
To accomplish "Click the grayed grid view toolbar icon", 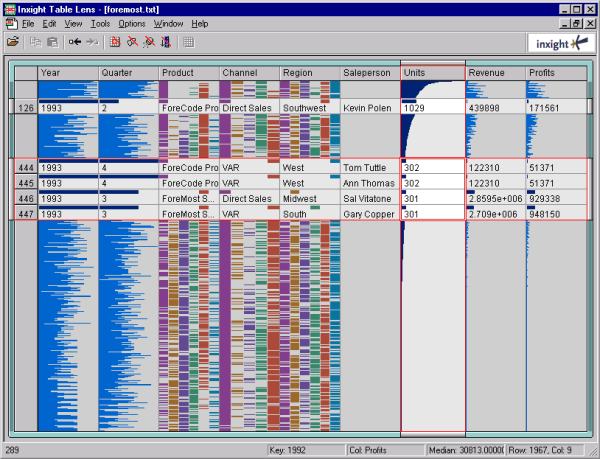I will click(188, 42).
